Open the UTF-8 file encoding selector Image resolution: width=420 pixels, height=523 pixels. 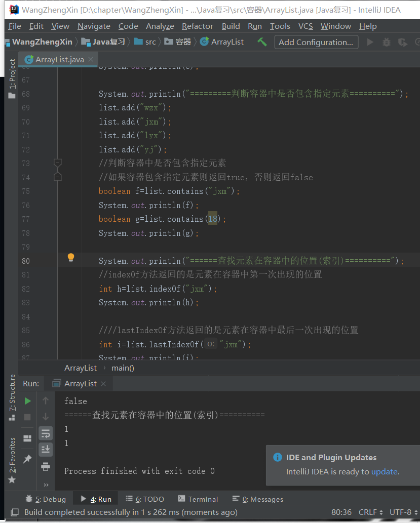tap(403, 512)
